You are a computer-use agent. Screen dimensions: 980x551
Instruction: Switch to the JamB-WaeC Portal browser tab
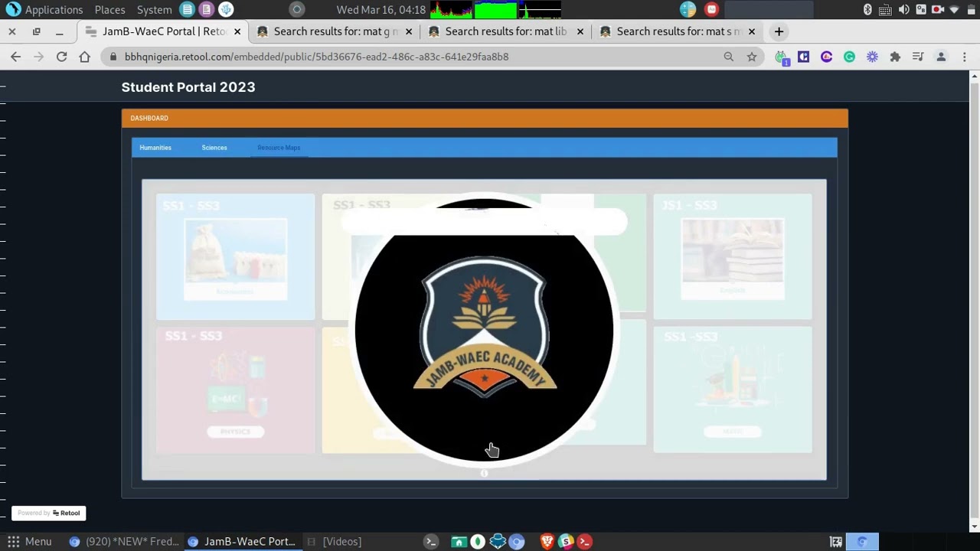[x=164, y=31]
